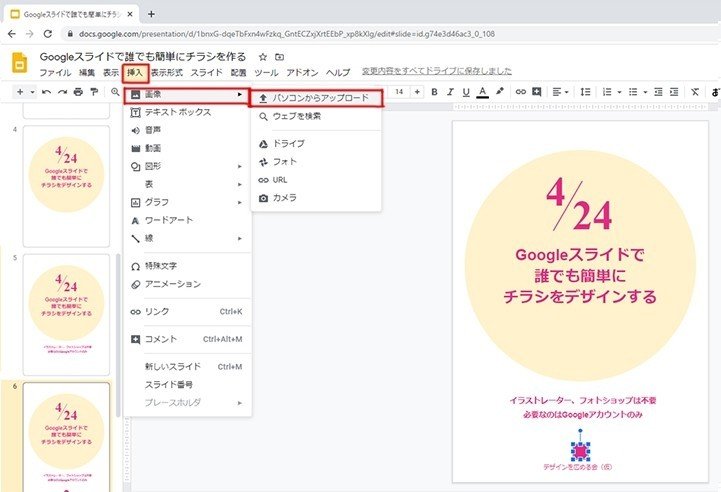Viewport: 721px width, 492px height.
Task: Insert image from フォト
Action: [316, 162]
